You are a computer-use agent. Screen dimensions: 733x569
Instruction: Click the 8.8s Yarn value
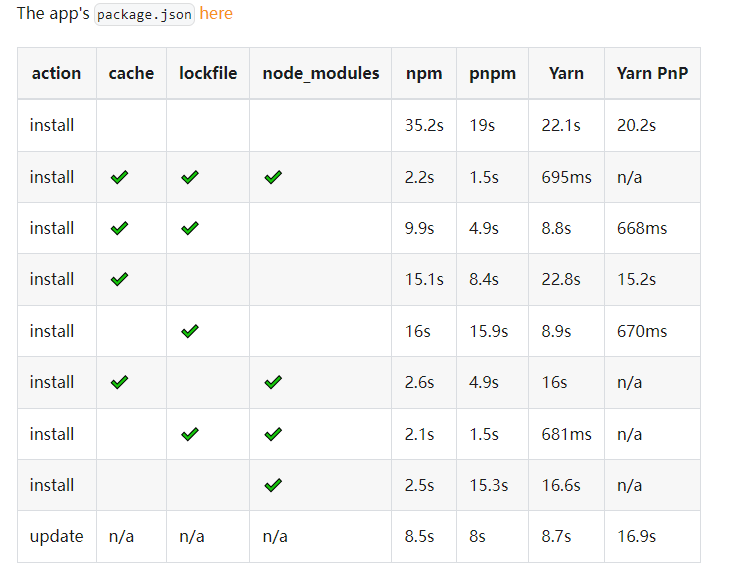tap(556, 228)
